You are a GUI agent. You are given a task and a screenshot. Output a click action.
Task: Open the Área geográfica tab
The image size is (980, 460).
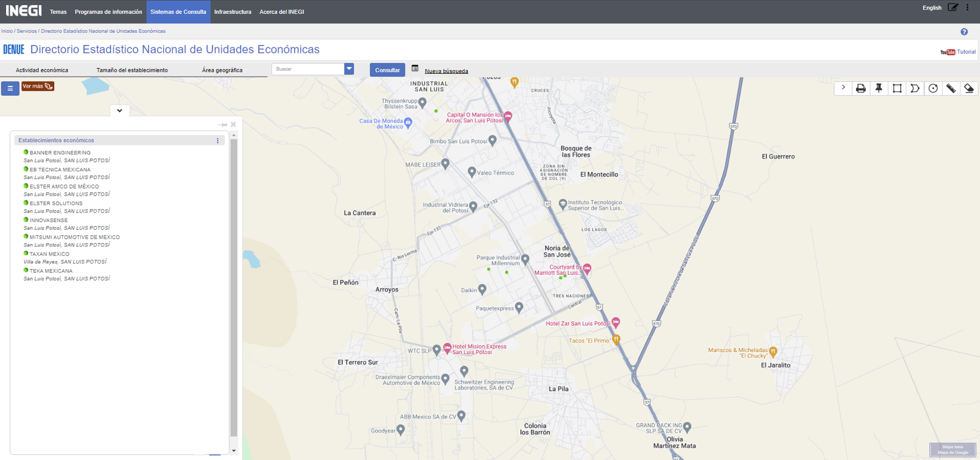tap(222, 70)
